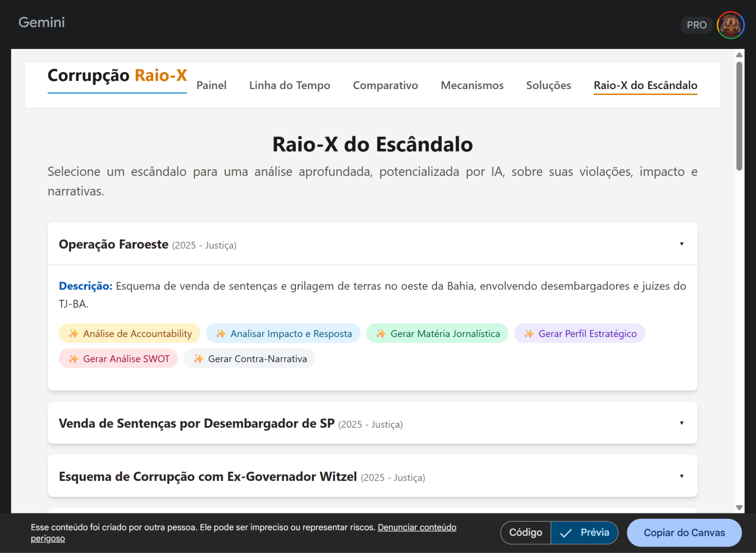This screenshot has height=553, width=756.
Task: Select the green Gerar Matéria Jornalística chip
Action: (437, 334)
